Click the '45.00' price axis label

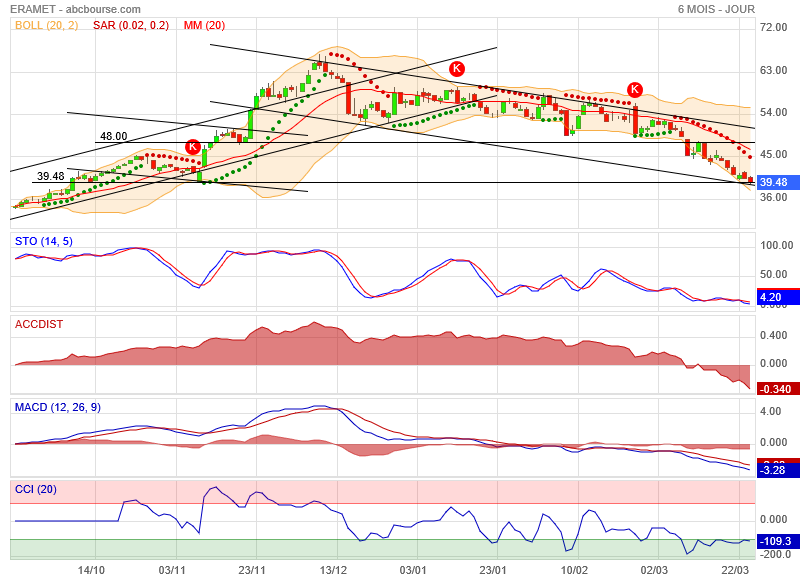(773, 155)
